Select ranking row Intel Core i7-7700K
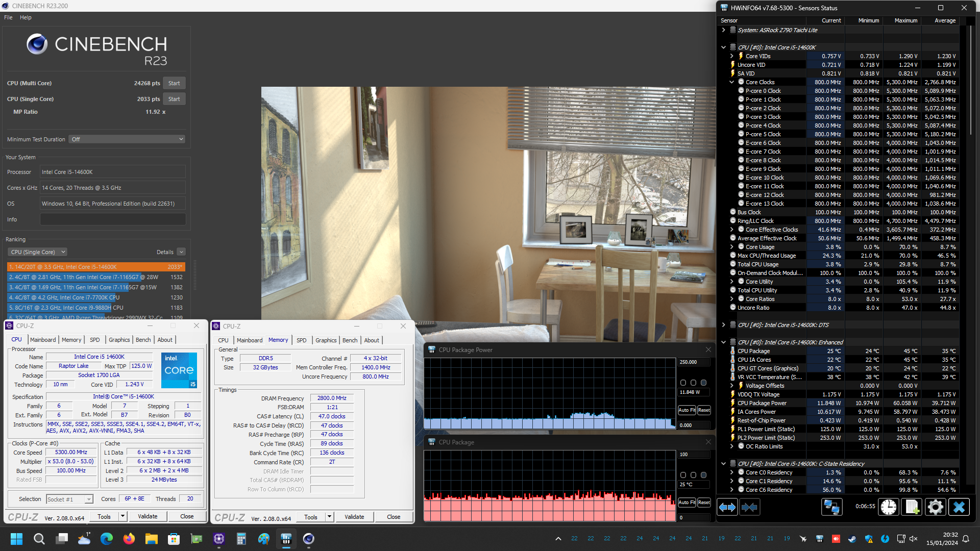The height and width of the screenshot is (551, 980). tap(96, 297)
